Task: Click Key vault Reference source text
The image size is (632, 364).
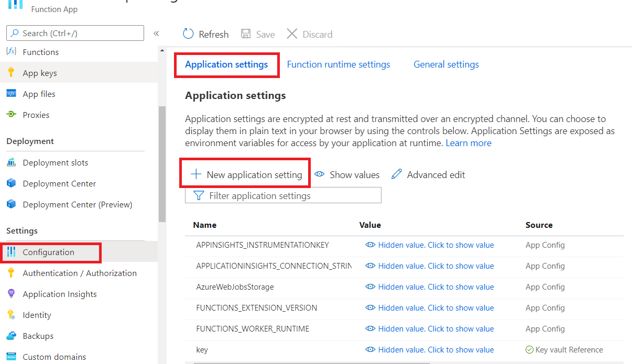Action: click(x=569, y=350)
